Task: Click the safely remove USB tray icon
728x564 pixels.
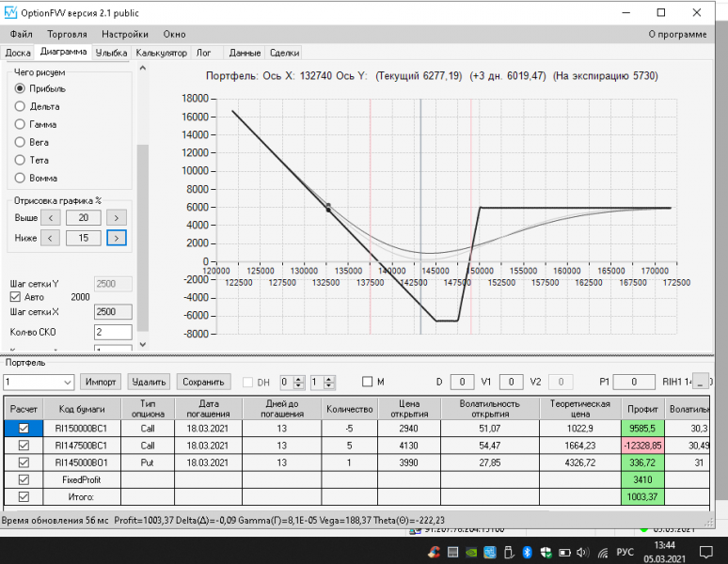Action: click(x=509, y=552)
